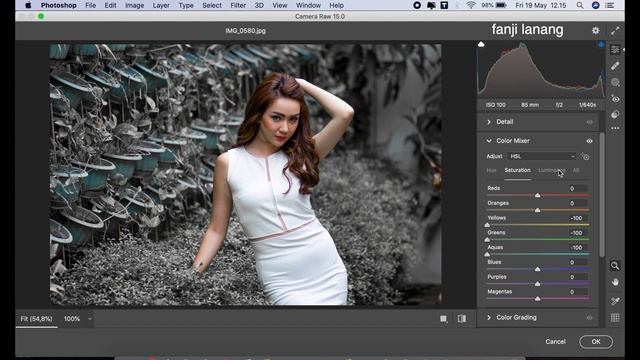
Task: Expand the Color Grading panel
Action: tap(489, 318)
